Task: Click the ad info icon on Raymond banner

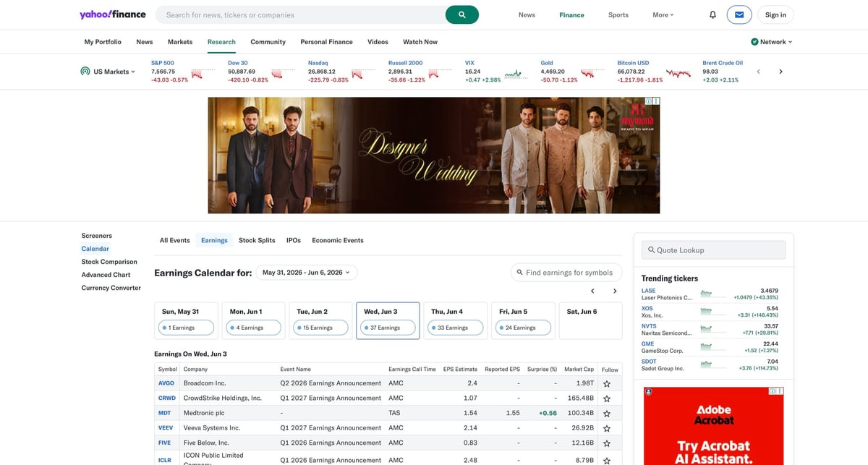Action: point(649,101)
